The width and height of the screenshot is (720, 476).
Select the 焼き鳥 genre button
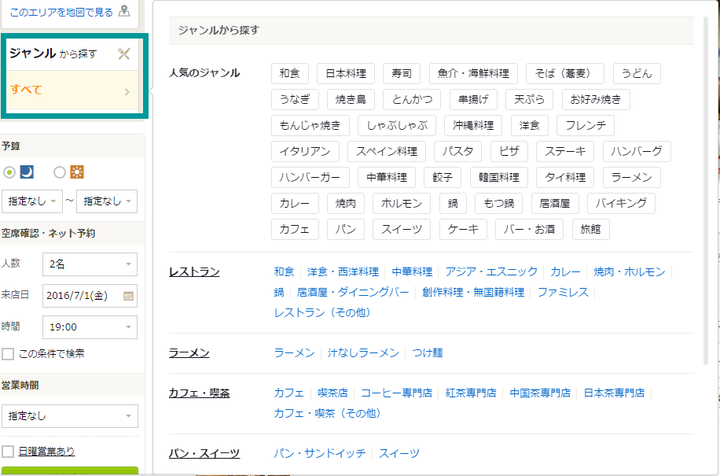coord(351,99)
